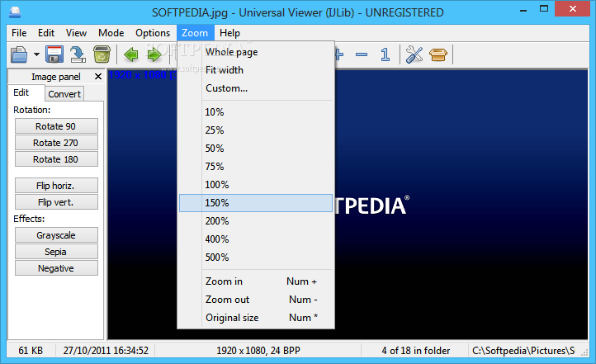
Task: Open settings tools icon in toolbar
Action: point(414,54)
